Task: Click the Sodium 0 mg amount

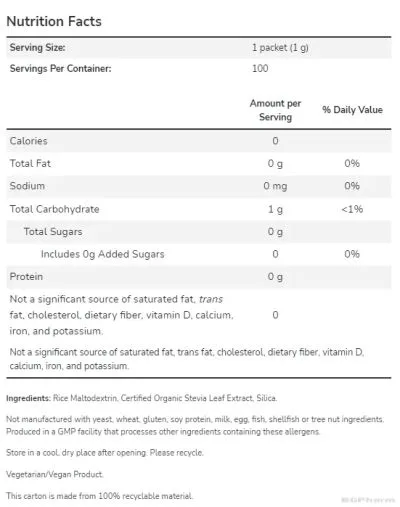Action: [275, 186]
